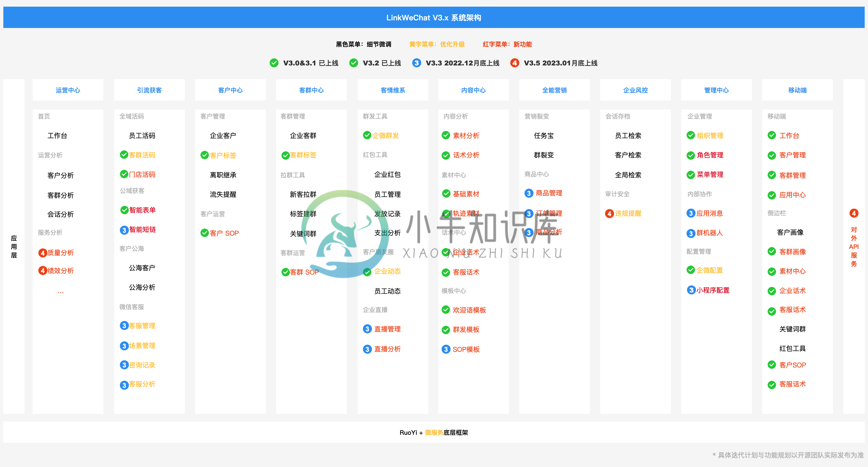Select the 离职继承 menu item

point(223,175)
